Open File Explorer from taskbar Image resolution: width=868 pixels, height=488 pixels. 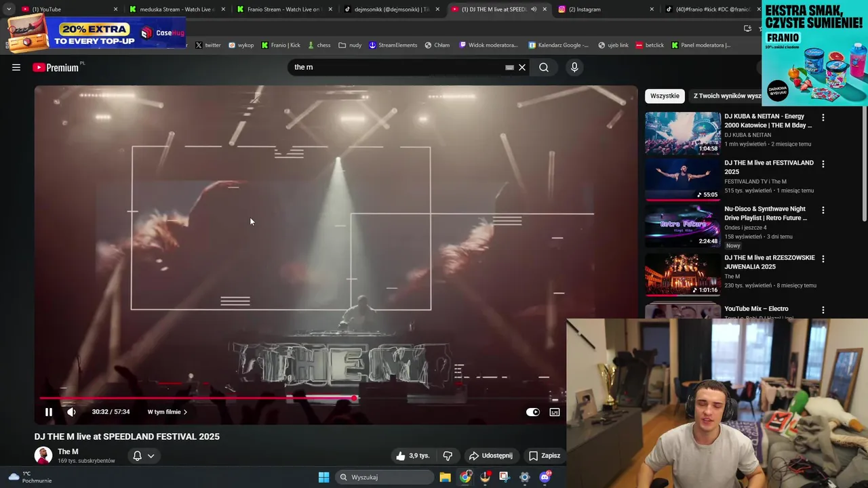click(x=445, y=477)
